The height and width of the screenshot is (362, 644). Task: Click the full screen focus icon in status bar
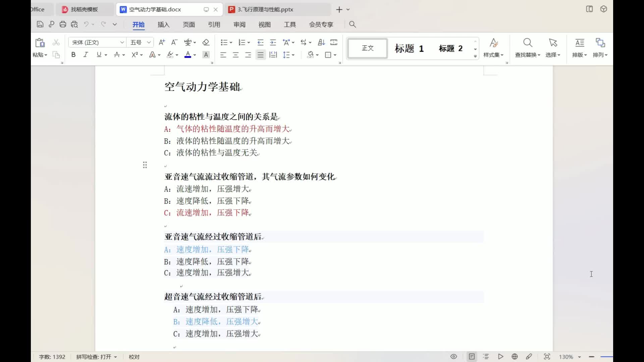pyautogui.click(x=547, y=357)
